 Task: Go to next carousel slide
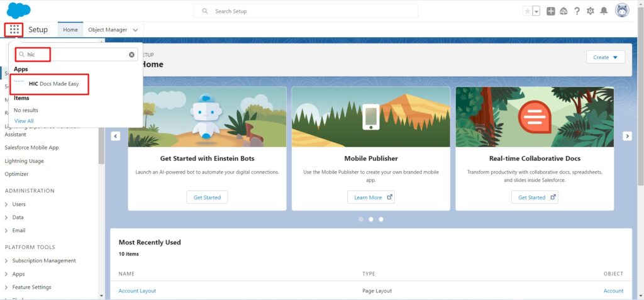click(627, 136)
